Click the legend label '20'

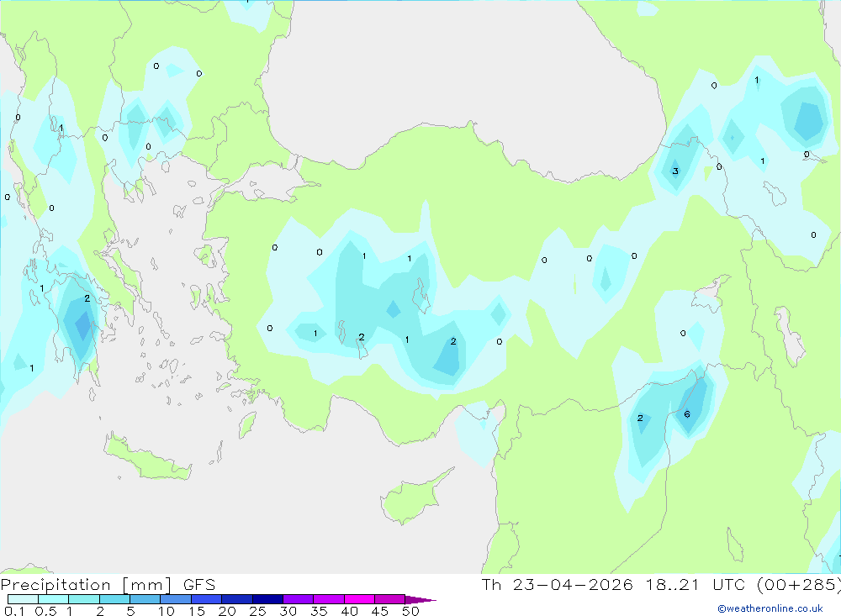(227, 611)
